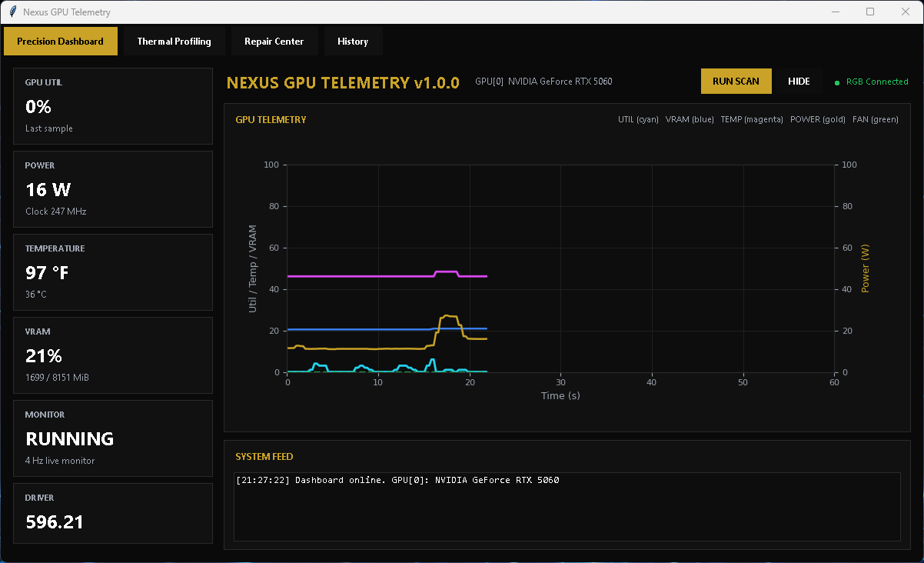The width and height of the screenshot is (924, 563).
Task: Go to the History tab
Action: 353,42
